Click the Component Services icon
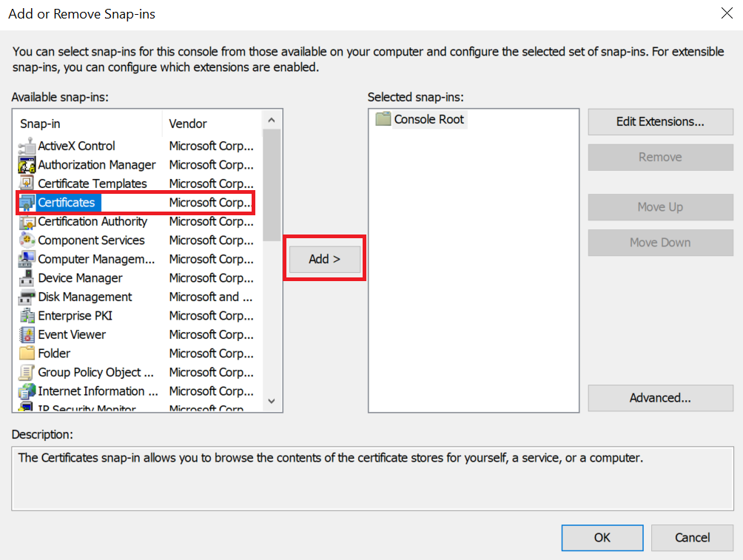Screen dimensions: 743x560 [x=27, y=240]
